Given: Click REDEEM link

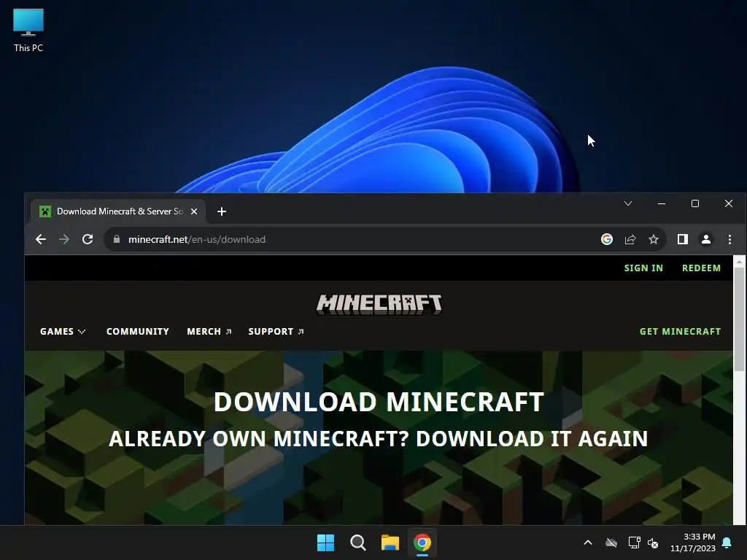Looking at the screenshot, I should click(x=701, y=268).
